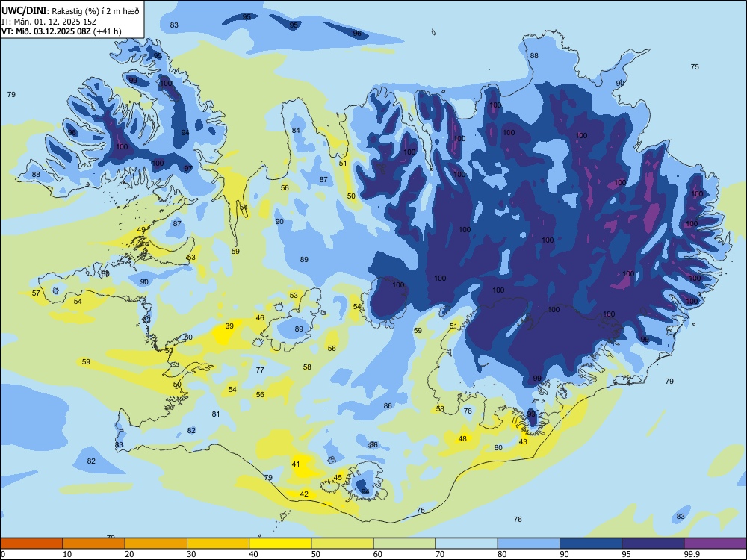This screenshot has width=747, height=560.
Task: Select the map value 43
Action: (x=523, y=441)
